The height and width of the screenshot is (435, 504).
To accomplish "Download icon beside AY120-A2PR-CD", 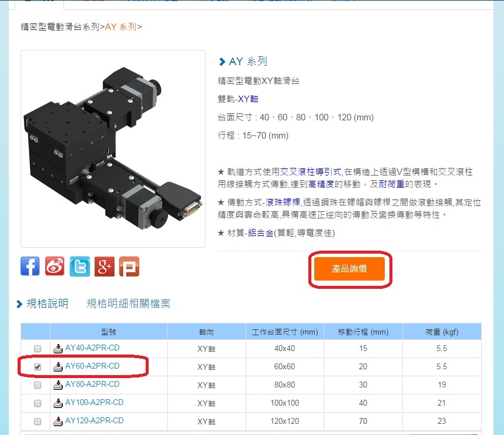I will (58, 421).
